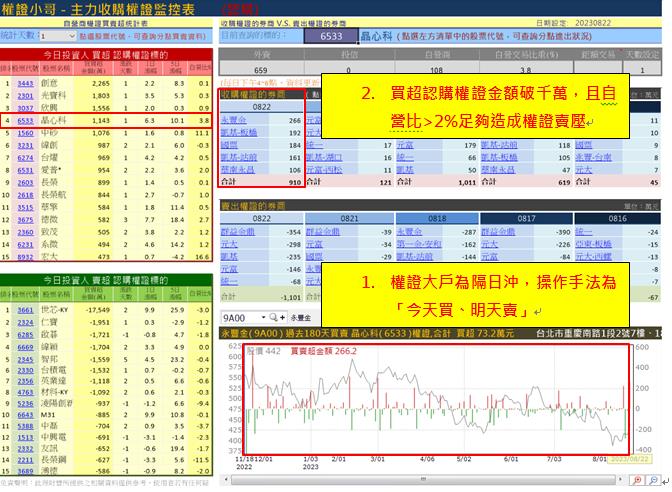Screen dimensions: 672x492
Task: Click broker 統一 with sell value -68
Action: point(229,282)
